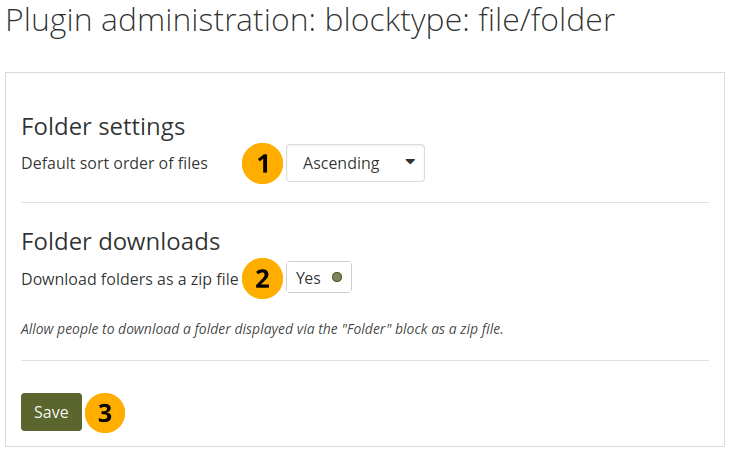Click the word "Ascending" in the select box

pos(341,163)
